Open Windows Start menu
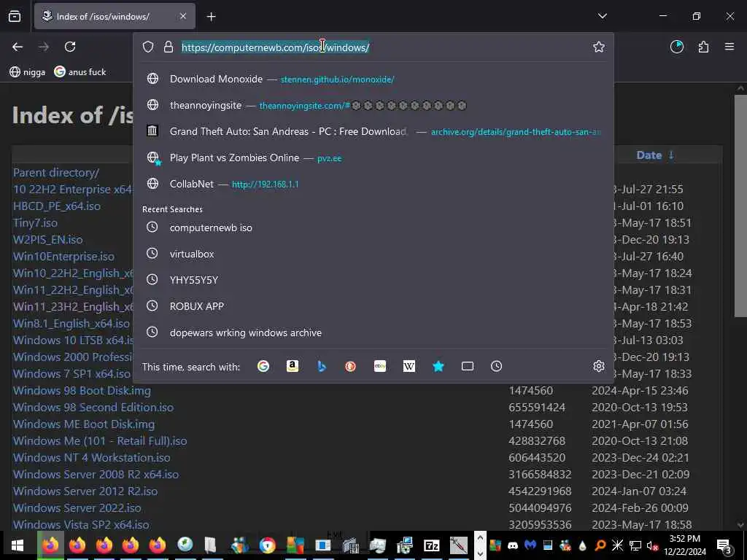This screenshot has height=560, width=747. [18, 545]
